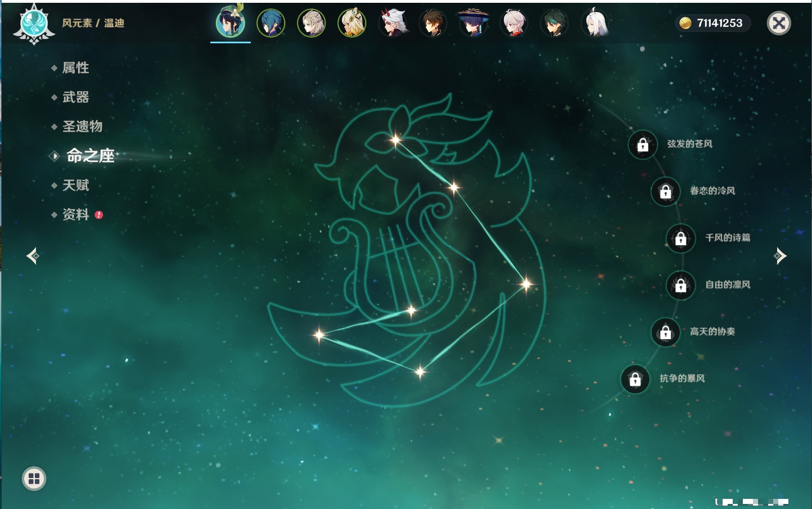Click the Mora coin icon
812x509 pixels.
click(685, 23)
